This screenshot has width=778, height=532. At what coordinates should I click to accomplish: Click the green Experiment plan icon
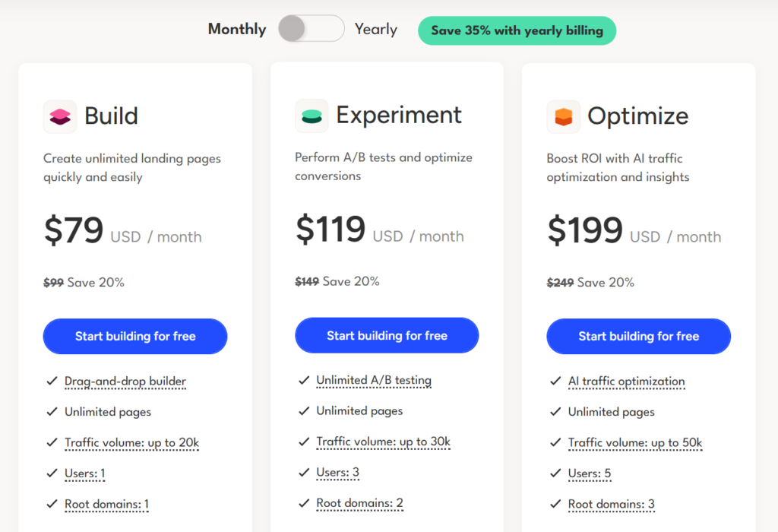click(x=312, y=116)
